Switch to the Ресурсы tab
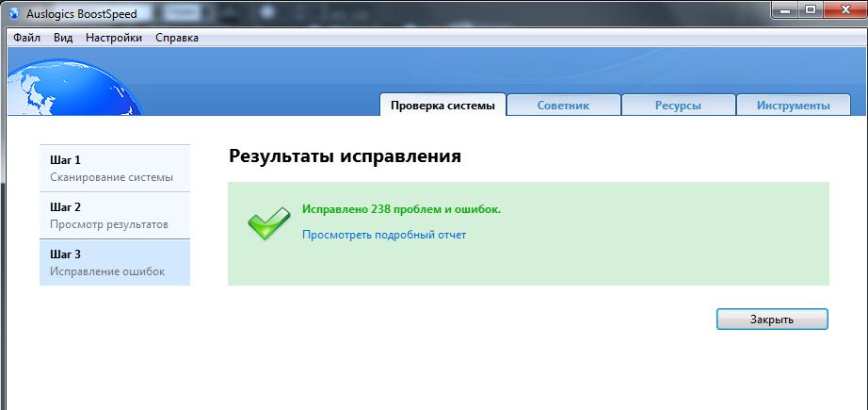Image resolution: width=868 pixels, height=410 pixels. 678,106
